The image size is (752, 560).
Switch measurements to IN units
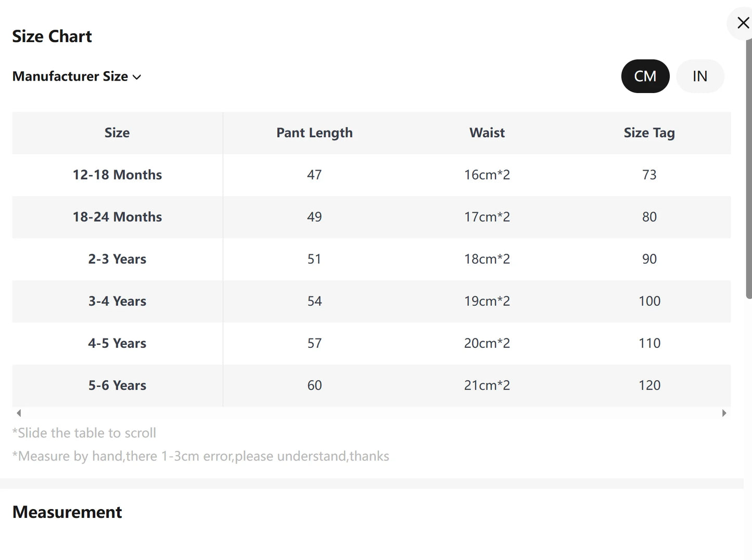(x=699, y=76)
